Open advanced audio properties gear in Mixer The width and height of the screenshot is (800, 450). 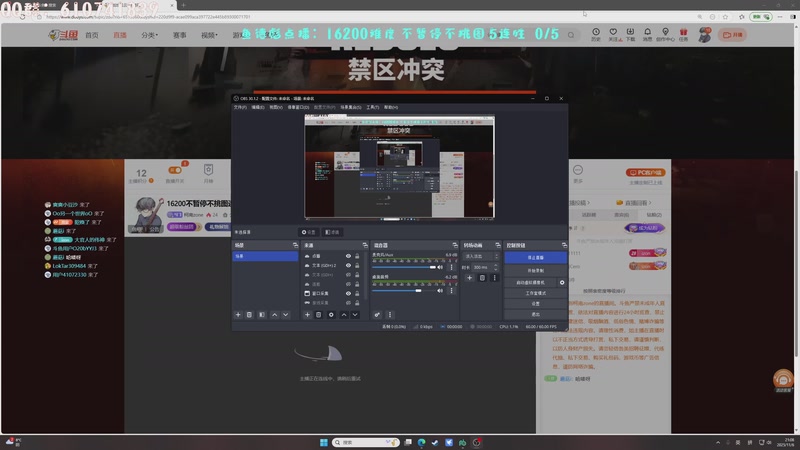[377, 315]
